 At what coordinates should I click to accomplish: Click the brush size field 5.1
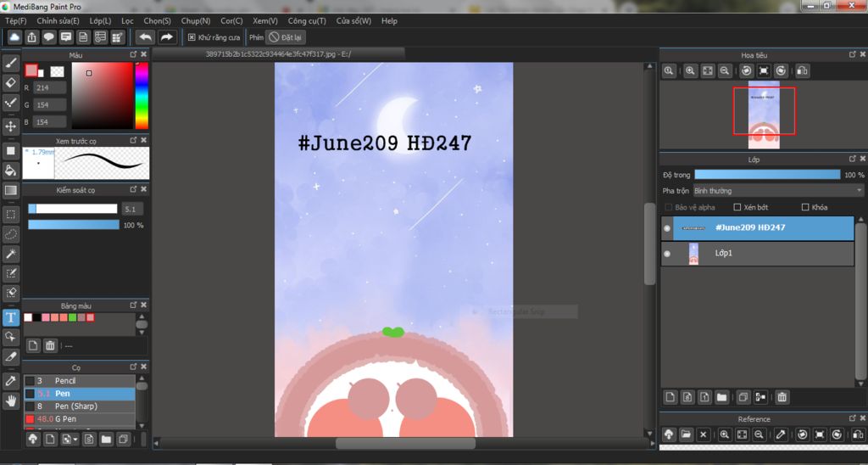coord(133,209)
